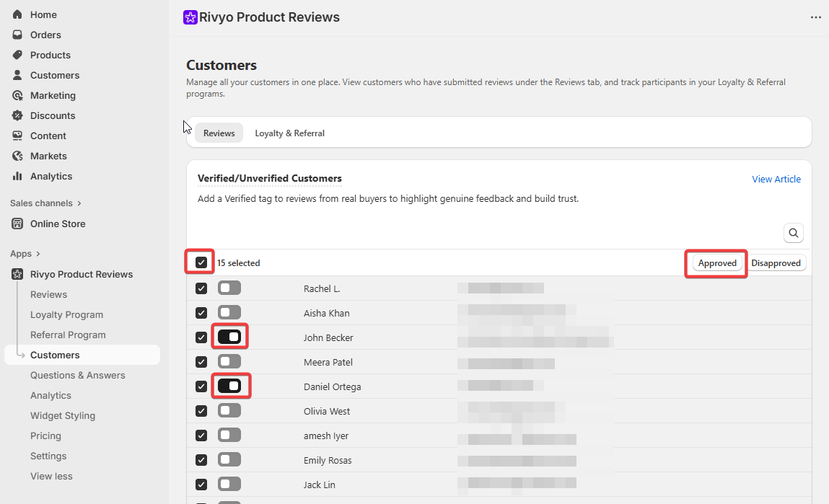Click the Products tag icon

pos(17,55)
